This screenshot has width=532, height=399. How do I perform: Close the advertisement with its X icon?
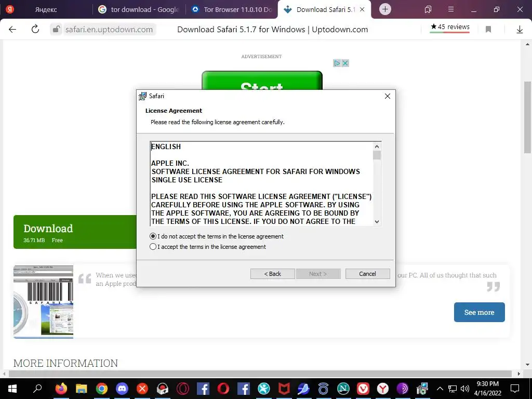(345, 63)
